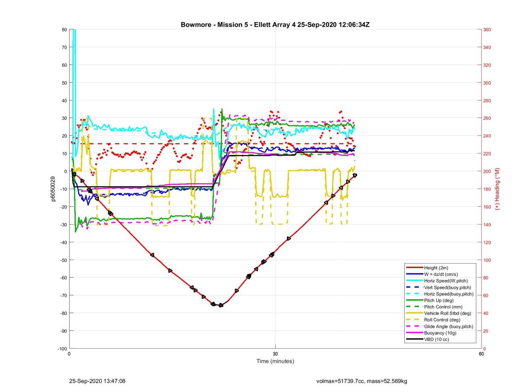The width and height of the screenshot is (532, 392).
Task: Click the black line sample beside VBD (10 cc)
Action: 414,339
